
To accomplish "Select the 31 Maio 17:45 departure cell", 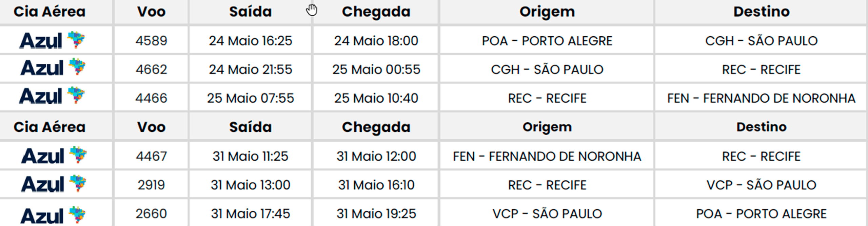I will tap(250, 214).
